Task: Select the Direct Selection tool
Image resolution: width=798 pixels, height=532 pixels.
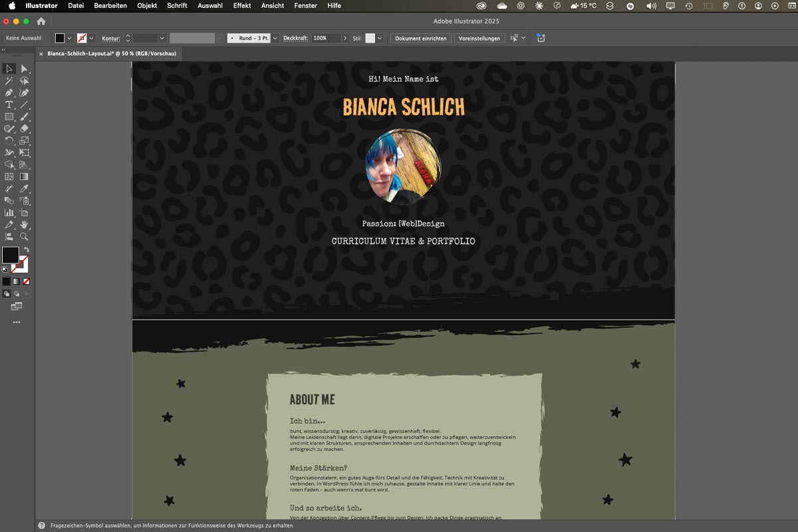Action: pos(25,69)
